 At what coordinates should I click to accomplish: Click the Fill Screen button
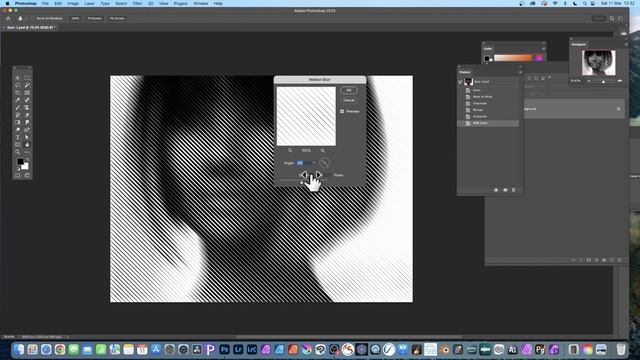tap(117, 18)
